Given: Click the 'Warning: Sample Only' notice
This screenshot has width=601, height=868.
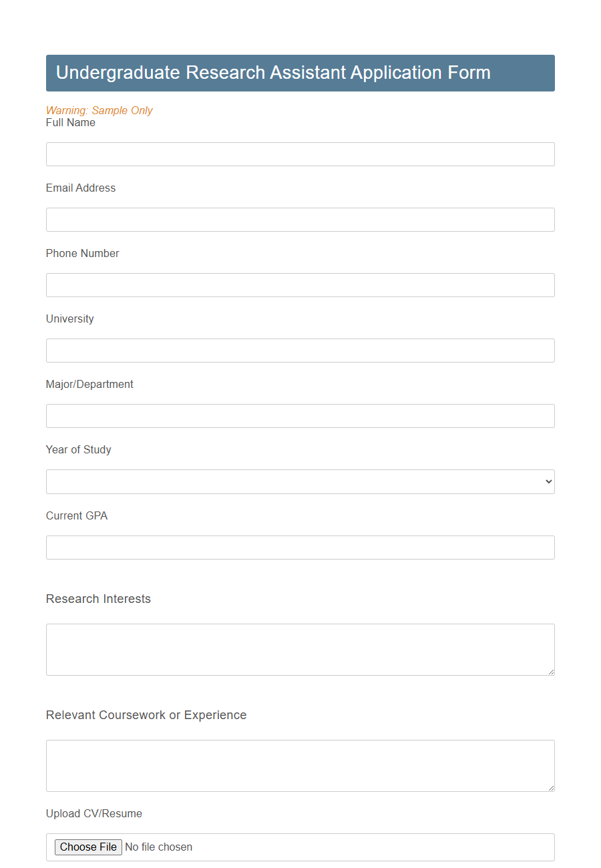Looking at the screenshot, I should pos(99,110).
